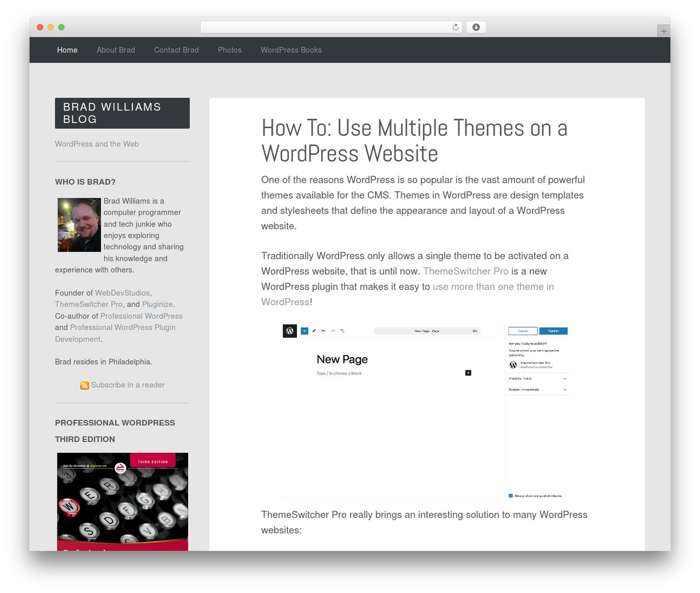This screenshot has height=593, width=700.
Task: Click the 'Brad resides in Philadelphia.' text
Action: pos(103,362)
